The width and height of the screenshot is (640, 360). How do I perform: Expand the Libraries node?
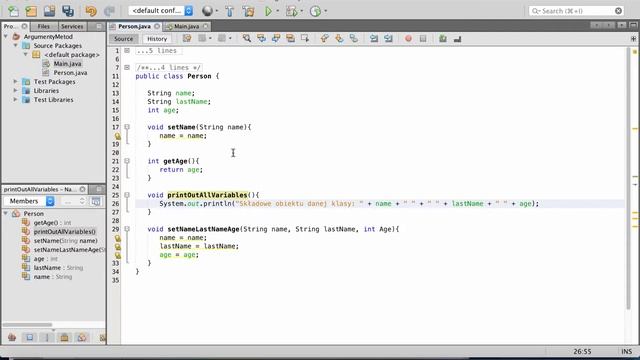coord(16,91)
